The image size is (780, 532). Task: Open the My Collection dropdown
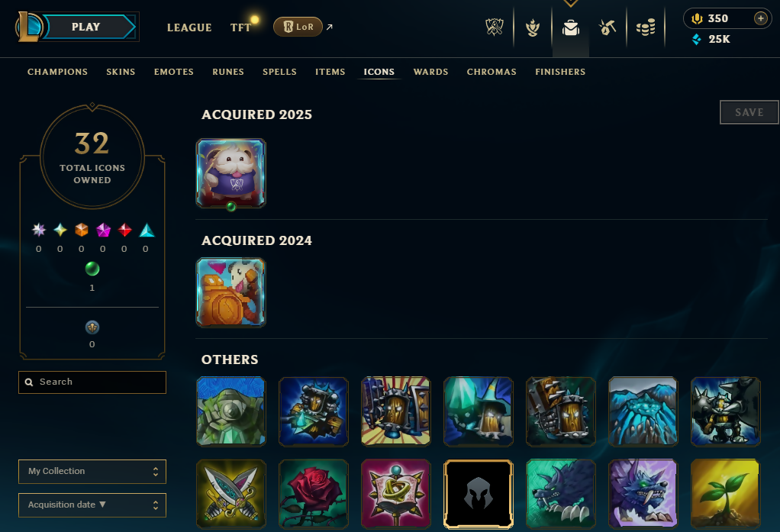tap(92, 471)
